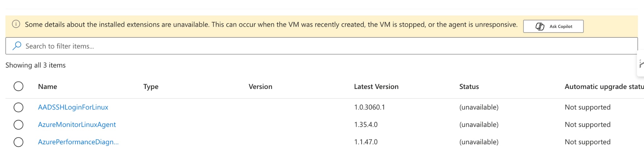Click the 1.35.4.0 latest version cell
Screen dimensions: 644x160
tap(366, 124)
